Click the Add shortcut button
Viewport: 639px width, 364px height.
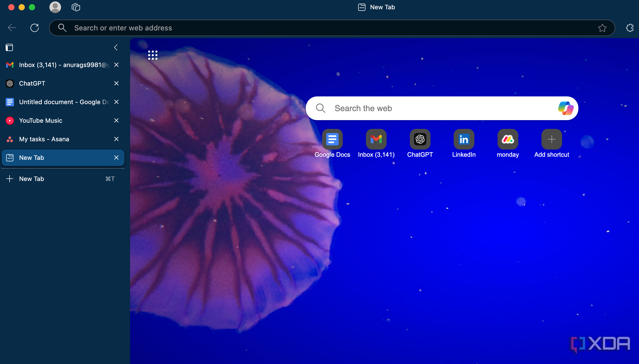click(552, 139)
